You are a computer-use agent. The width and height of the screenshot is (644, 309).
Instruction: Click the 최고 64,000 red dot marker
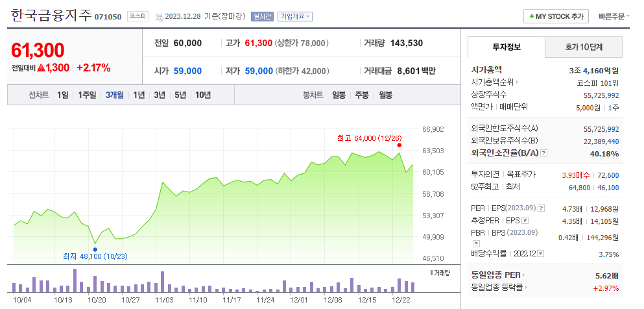(x=400, y=145)
